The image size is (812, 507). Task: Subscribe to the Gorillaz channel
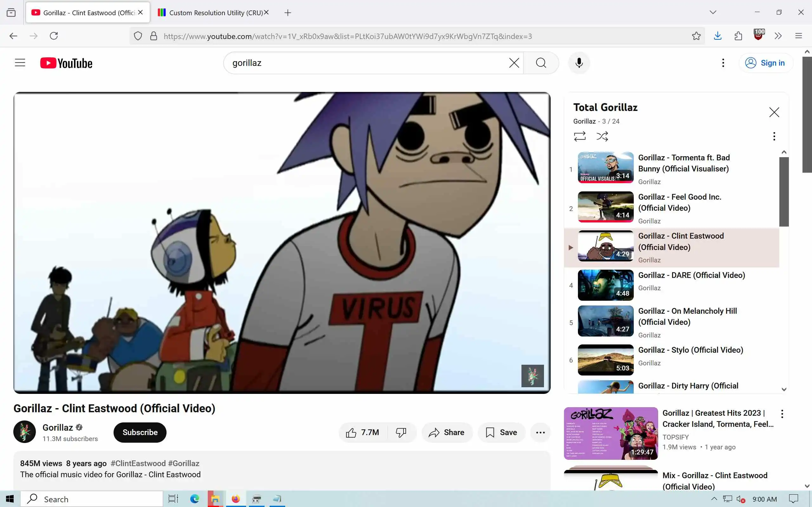140,432
